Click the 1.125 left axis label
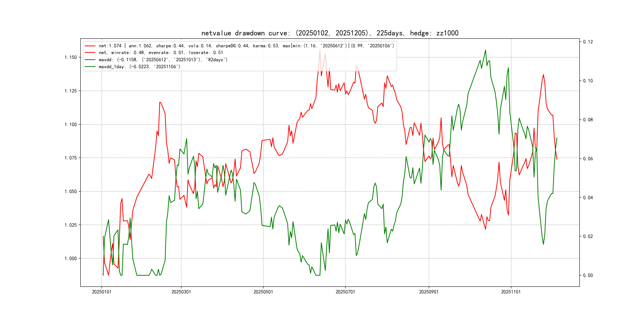Image resolution: width=644 pixels, height=322 pixels. 71,91
